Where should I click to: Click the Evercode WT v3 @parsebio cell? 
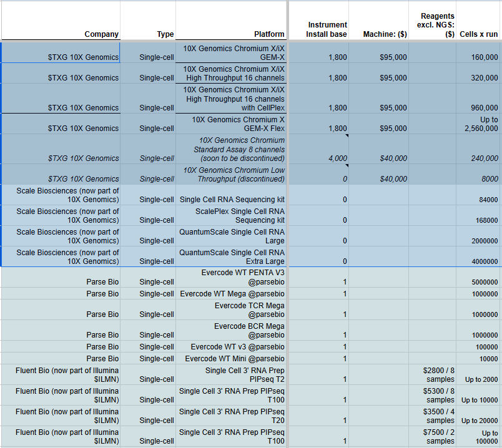[x=230, y=346]
